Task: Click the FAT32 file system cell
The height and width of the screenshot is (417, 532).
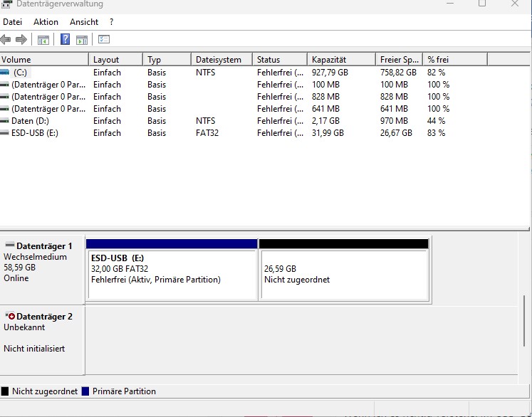Action: point(207,133)
